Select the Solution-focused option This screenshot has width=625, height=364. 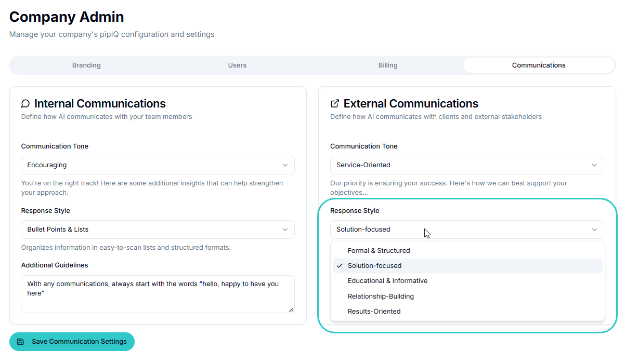(x=375, y=266)
